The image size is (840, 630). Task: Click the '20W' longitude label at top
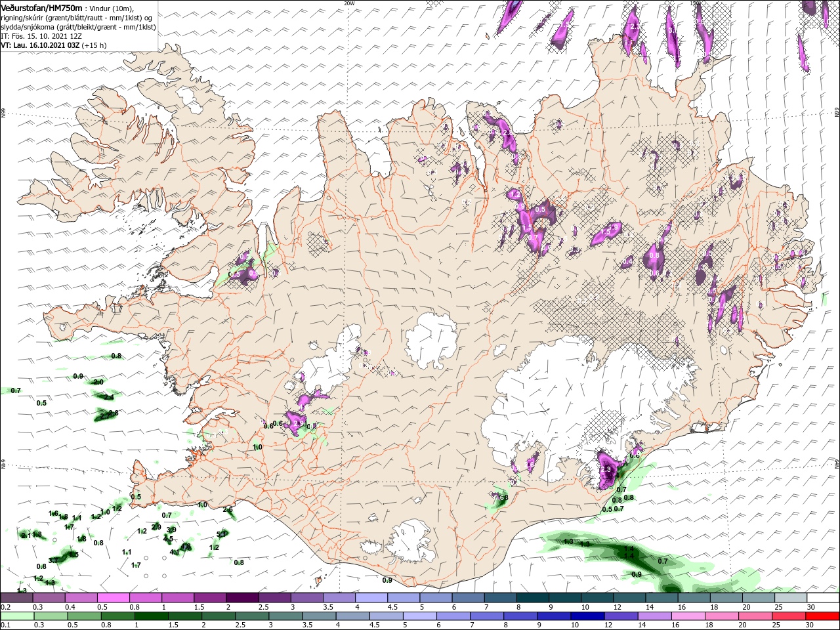[x=348, y=3]
